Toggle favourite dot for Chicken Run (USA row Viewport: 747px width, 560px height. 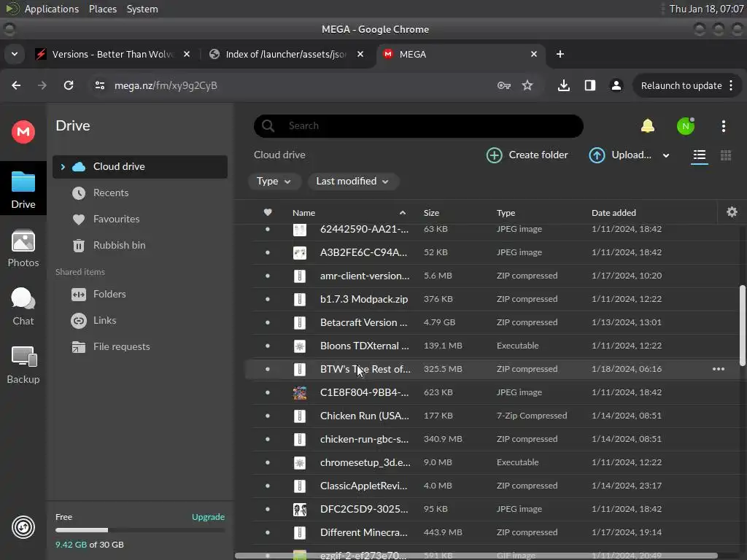268,416
